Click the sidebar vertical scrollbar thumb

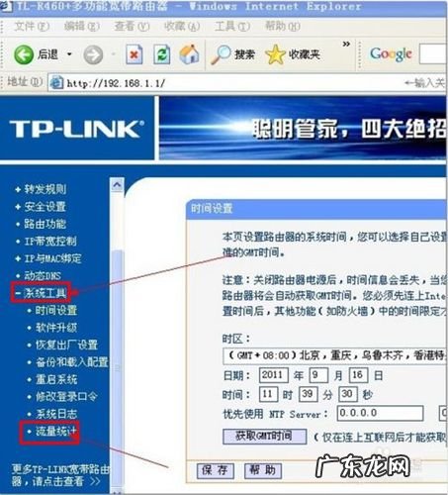pos(117,368)
